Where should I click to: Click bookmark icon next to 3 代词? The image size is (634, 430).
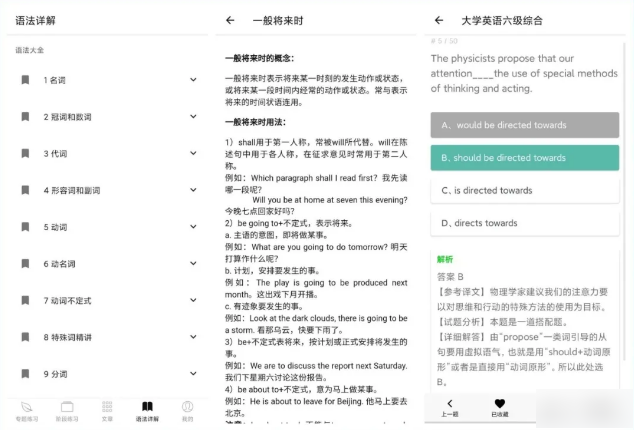(25, 153)
